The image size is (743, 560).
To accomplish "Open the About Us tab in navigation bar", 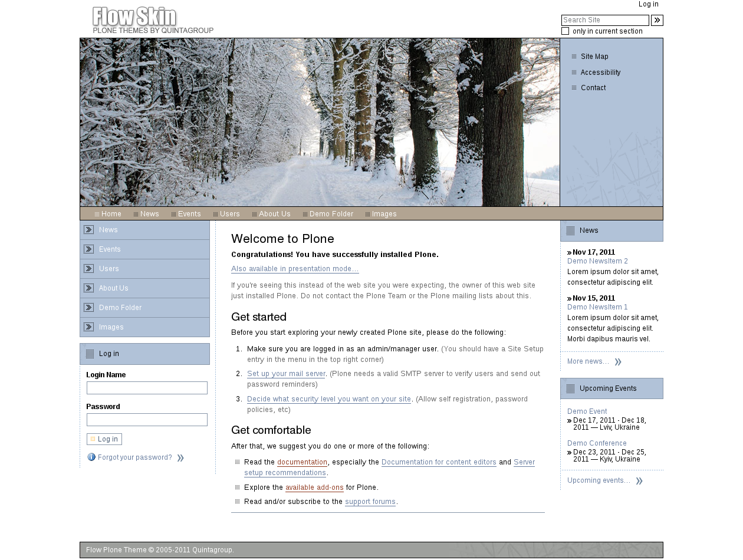I will coord(274,214).
